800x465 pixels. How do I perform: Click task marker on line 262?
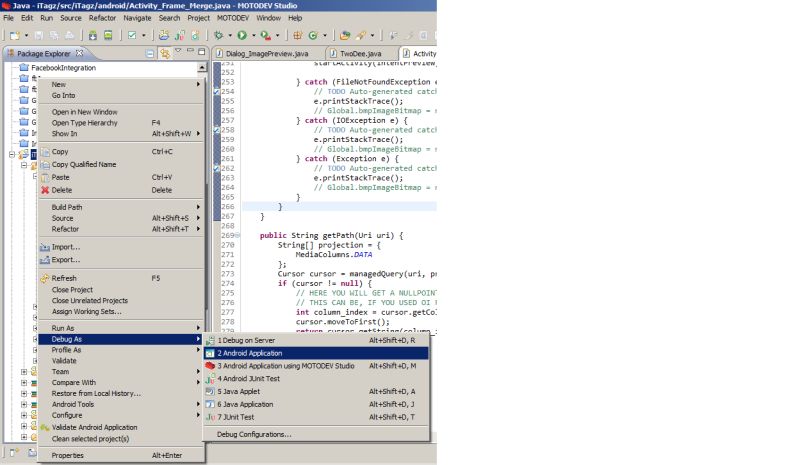coord(216,168)
